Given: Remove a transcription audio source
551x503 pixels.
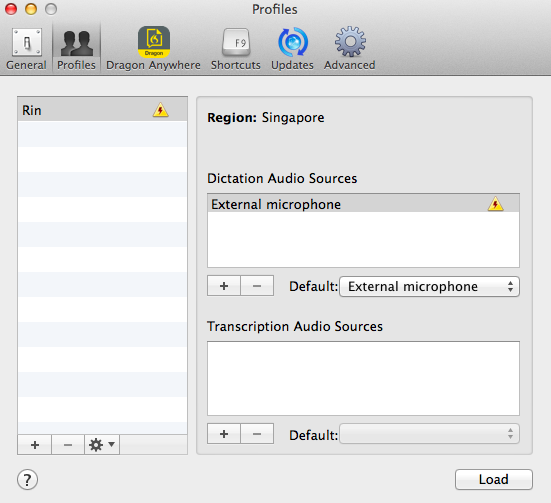Looking at the screenshot, I should tap(257, 434).
